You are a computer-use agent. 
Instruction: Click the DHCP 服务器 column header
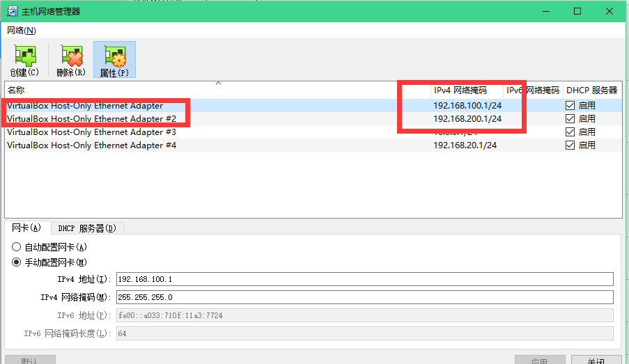coord(592,90)
